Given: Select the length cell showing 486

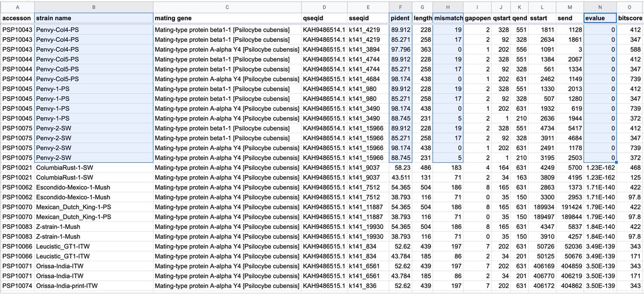Looking at the screenshot, I should (423, 168).
